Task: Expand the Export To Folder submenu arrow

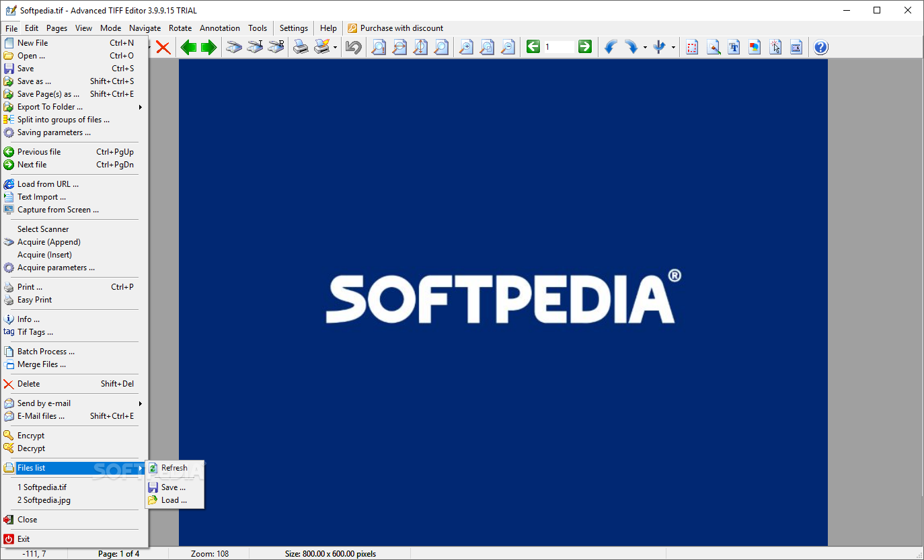Action: pos(141,107)
